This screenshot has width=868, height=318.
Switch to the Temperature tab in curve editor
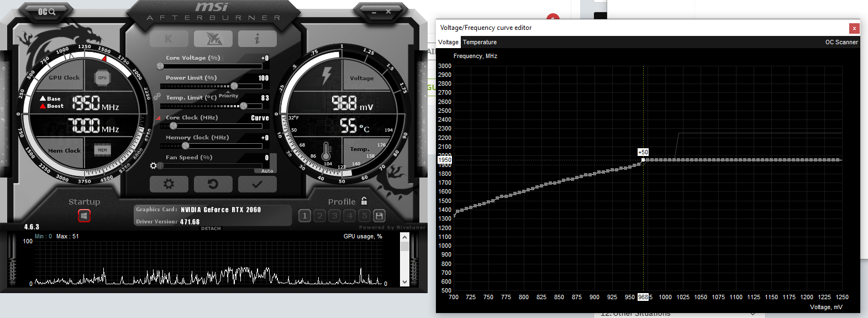point(480,42)
